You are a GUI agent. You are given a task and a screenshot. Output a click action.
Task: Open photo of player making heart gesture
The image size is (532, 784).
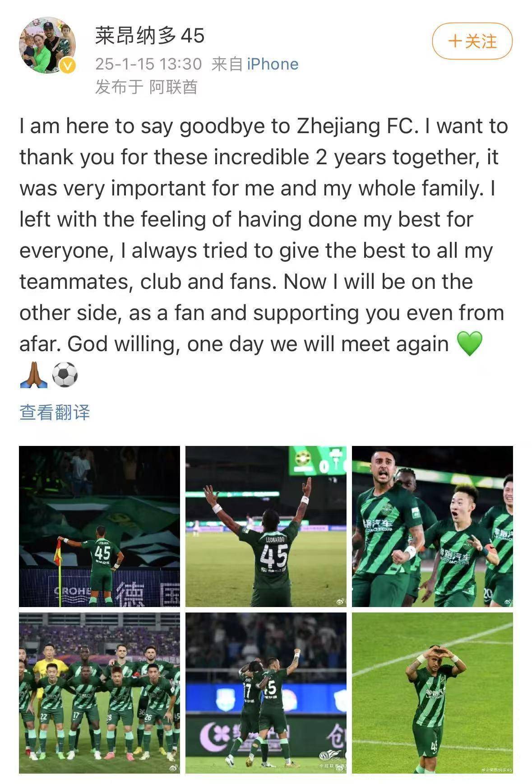432,693
